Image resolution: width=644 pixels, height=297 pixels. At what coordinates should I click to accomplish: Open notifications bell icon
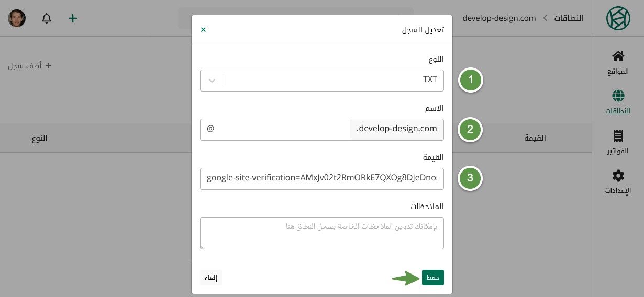pos(47,18)
